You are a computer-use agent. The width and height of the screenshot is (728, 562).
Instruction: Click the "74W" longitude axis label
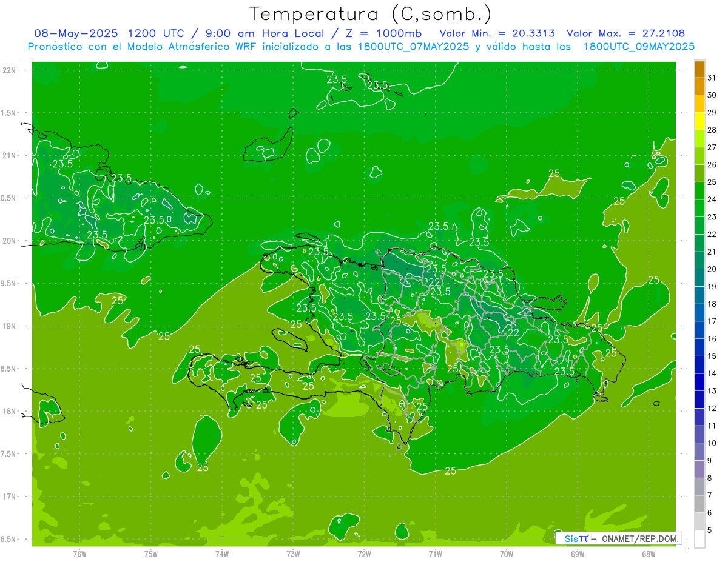click(x=222, y=554)
